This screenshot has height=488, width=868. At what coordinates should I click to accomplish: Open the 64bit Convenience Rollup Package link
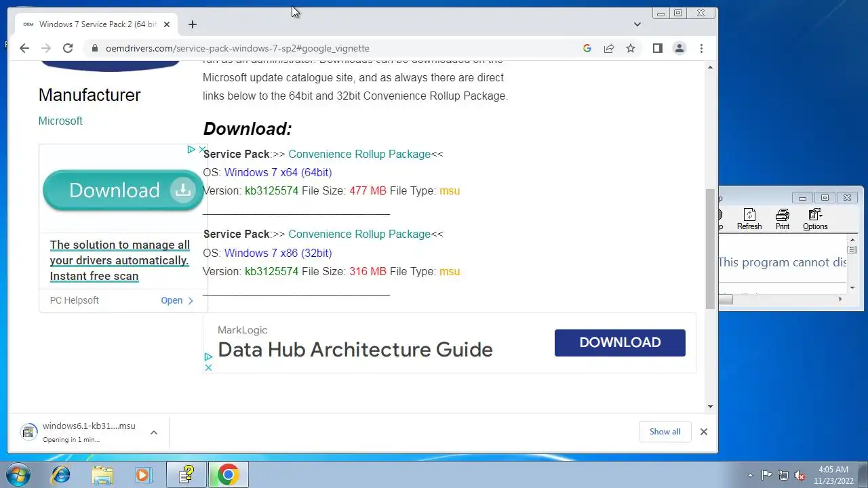pyautogui.click(x=359, y=154)
